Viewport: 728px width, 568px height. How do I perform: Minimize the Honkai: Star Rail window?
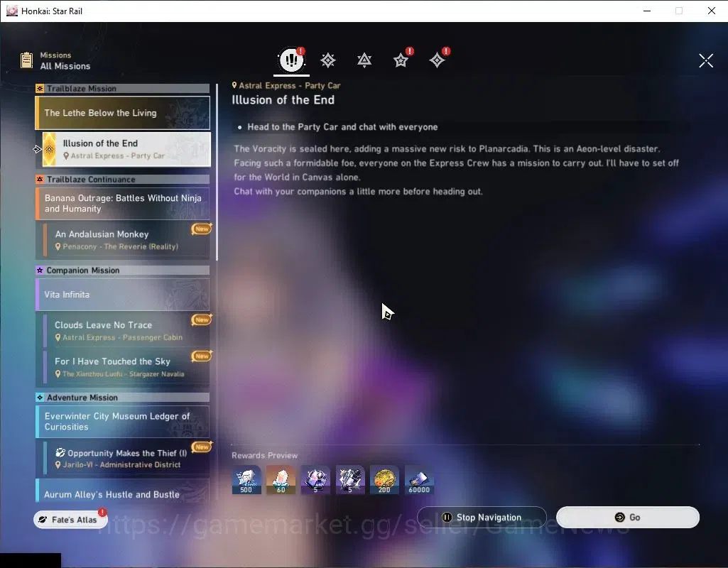[x=647, y=11]
